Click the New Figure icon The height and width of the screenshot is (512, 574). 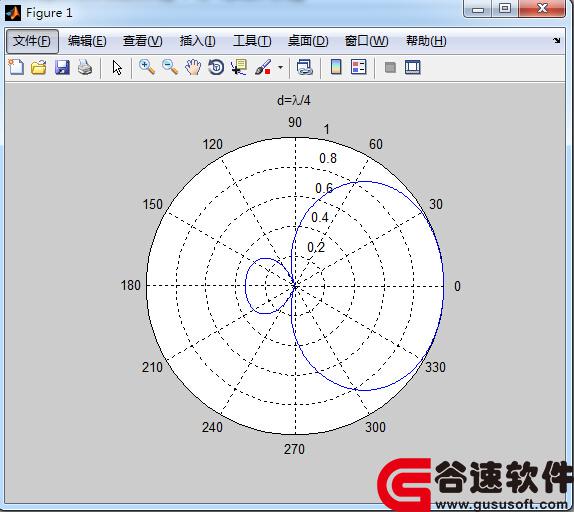tap(16, 67)
